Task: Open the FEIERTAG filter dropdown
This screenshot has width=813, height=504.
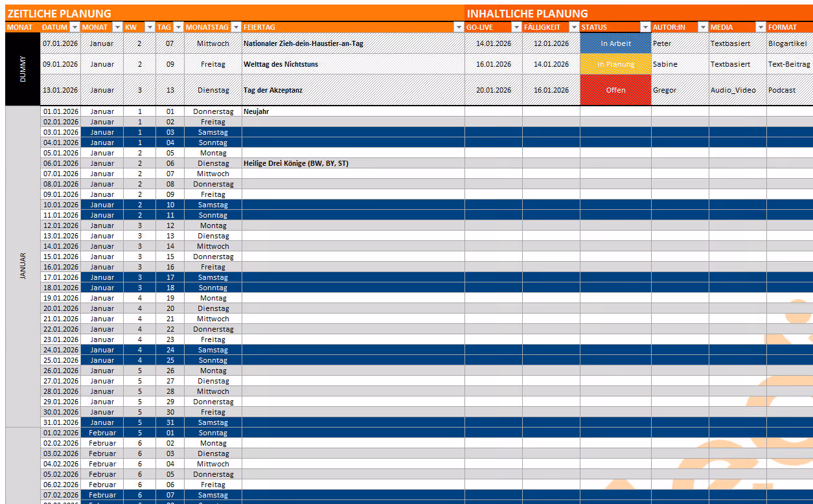Action: click(459, 27)
